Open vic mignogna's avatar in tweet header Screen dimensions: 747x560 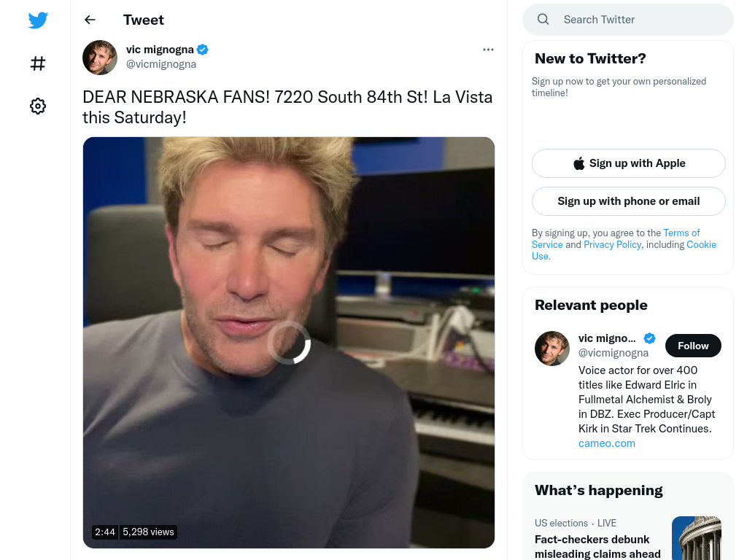99,57
